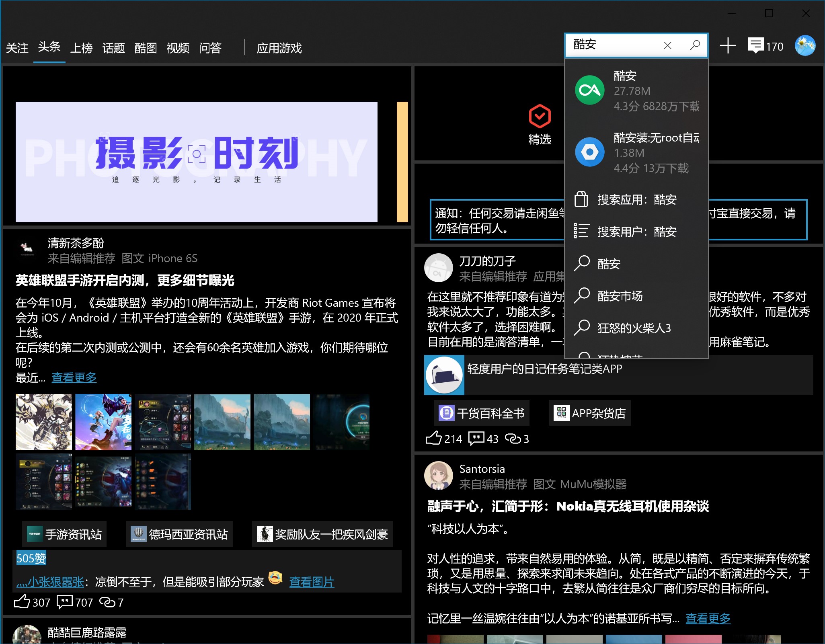Select 酷安 app suggestion with green icon

pyautogui.click(x=636, y=90)
